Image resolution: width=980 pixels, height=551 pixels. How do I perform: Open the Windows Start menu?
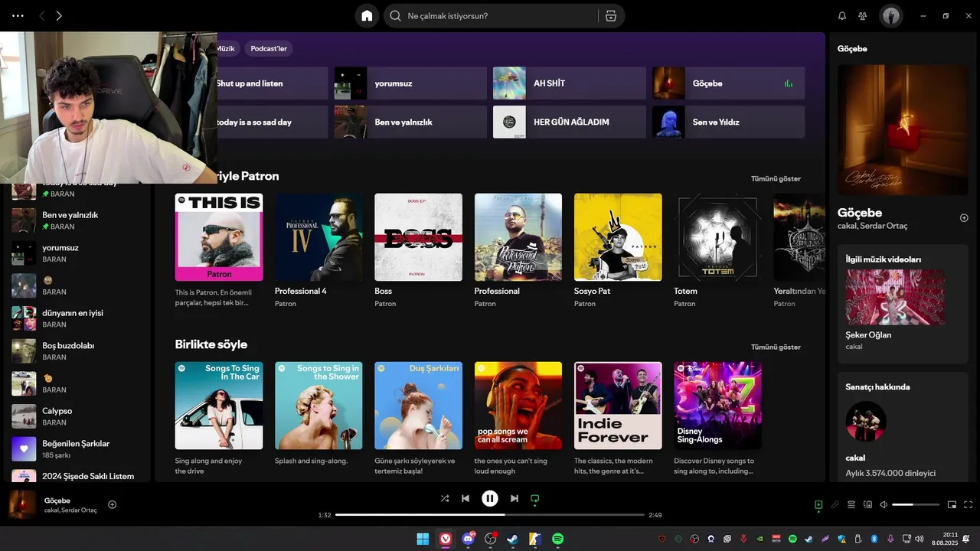point(423,539)
